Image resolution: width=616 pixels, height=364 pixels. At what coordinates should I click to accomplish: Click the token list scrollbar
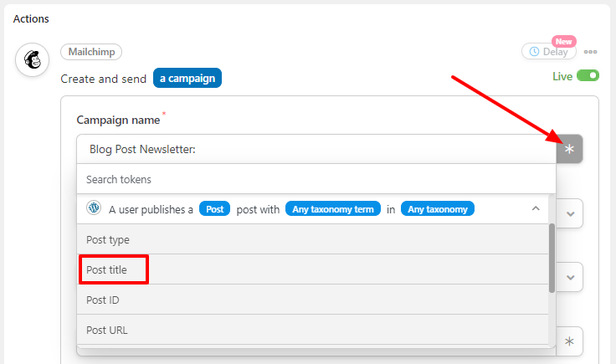(x=552, y=258)
